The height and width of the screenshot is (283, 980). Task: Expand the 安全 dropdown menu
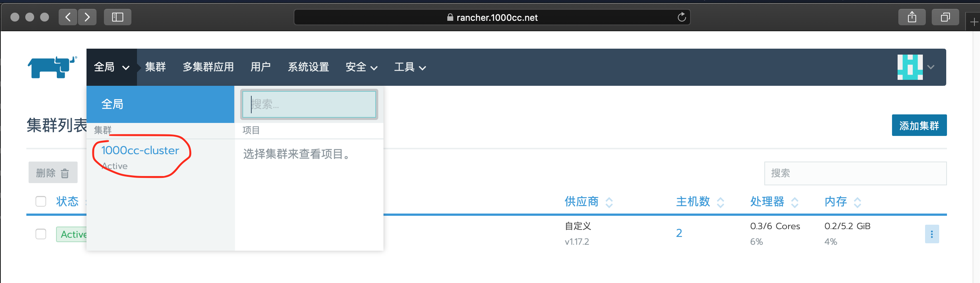point(361,67)
